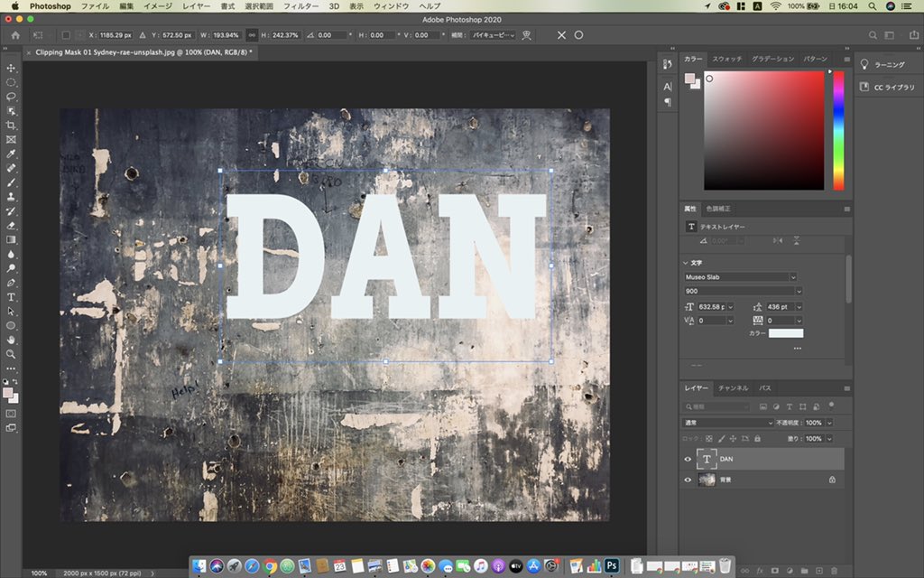
Task: Open the fill 塗り dropdown arrow
Action: click(829, 439)
